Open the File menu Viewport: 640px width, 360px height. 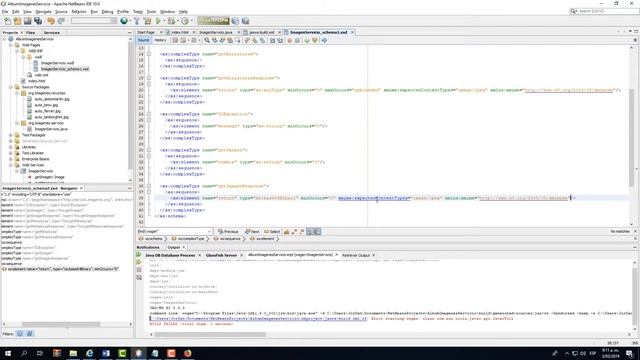coord(5,12)
